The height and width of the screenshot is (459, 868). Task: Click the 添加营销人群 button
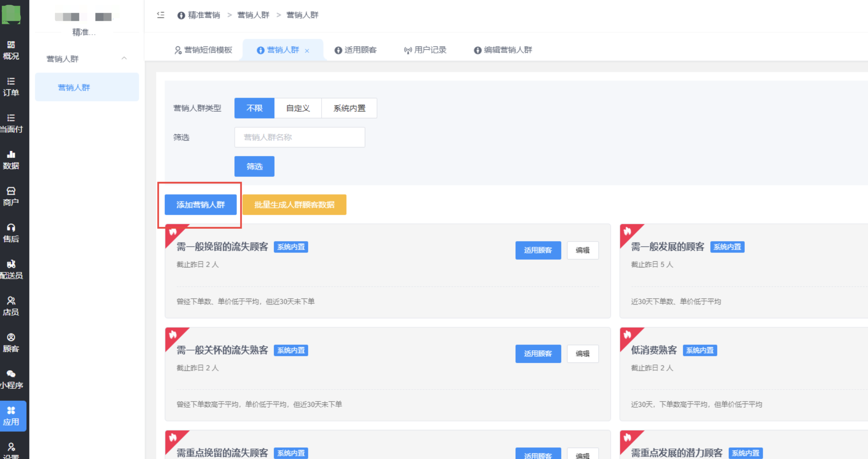pyautogui.click(x=200, y=204)
